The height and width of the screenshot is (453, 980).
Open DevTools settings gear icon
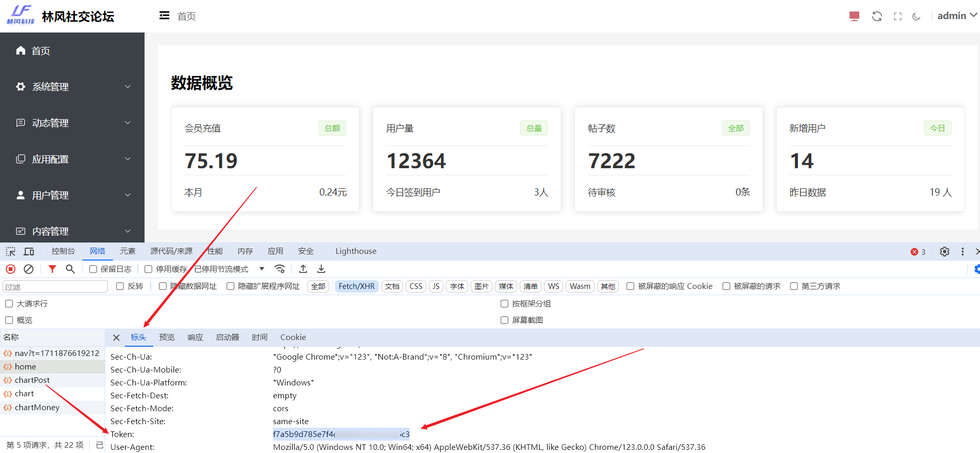click(944, 251)
